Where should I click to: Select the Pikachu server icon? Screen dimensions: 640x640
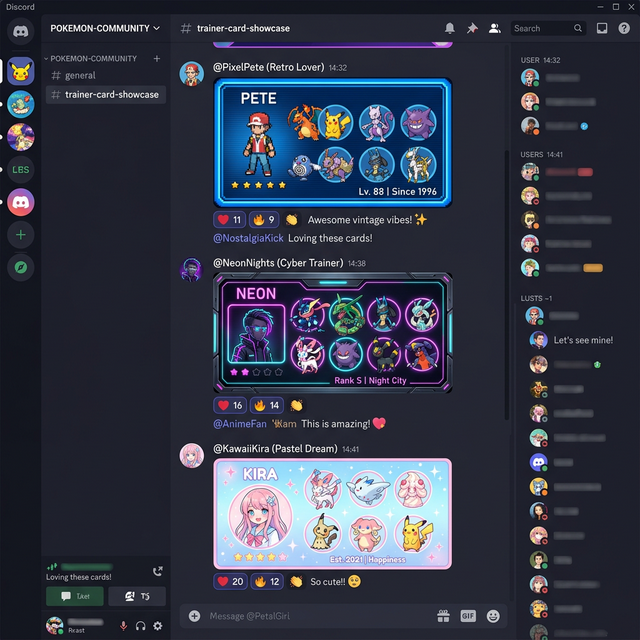pyautogui.click(x=20, y=71)
